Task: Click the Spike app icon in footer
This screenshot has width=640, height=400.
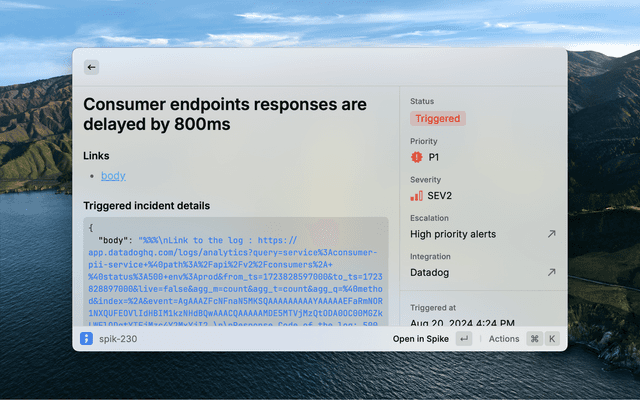Action: [87, 339]
